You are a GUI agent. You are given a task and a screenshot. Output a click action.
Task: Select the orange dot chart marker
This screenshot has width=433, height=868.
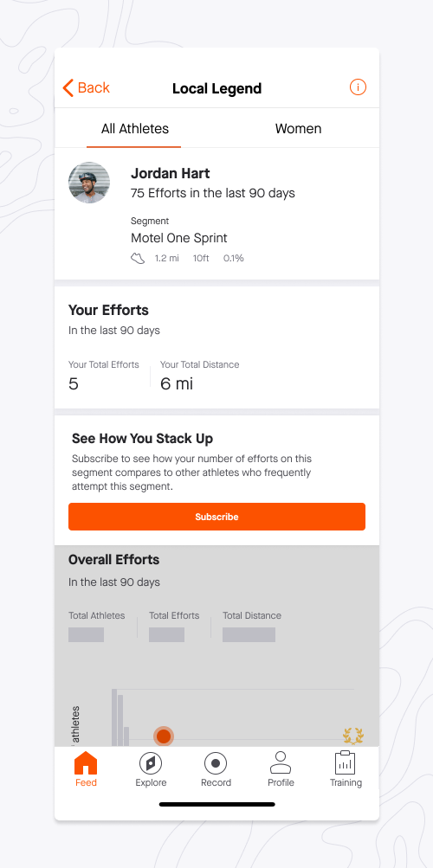164,736
